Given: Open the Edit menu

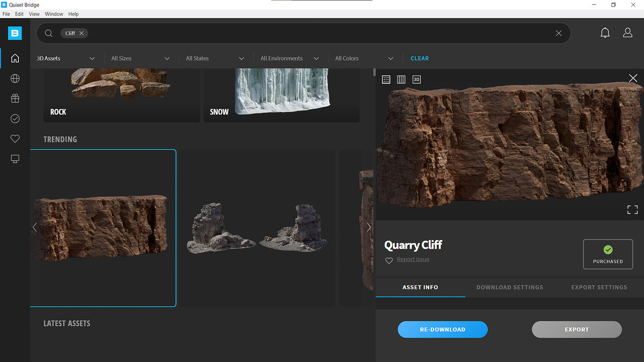Looking at the screenshot, I should (19, 14).
